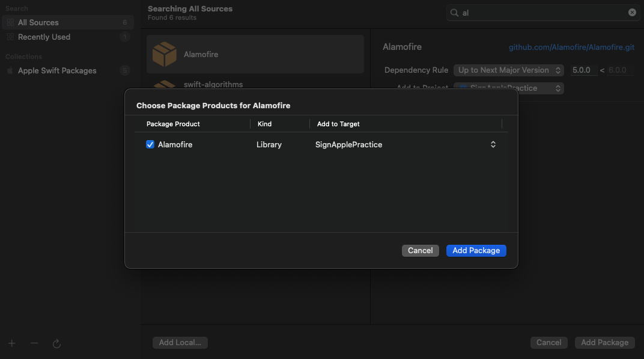Click the Library kind cell
644x359 pixels.
tap(269, 144)
